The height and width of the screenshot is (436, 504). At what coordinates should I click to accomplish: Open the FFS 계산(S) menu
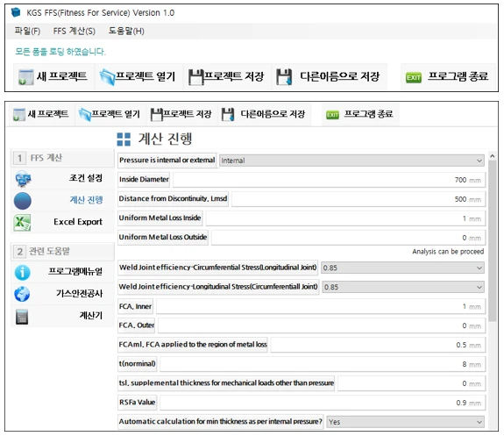(75, 32)
